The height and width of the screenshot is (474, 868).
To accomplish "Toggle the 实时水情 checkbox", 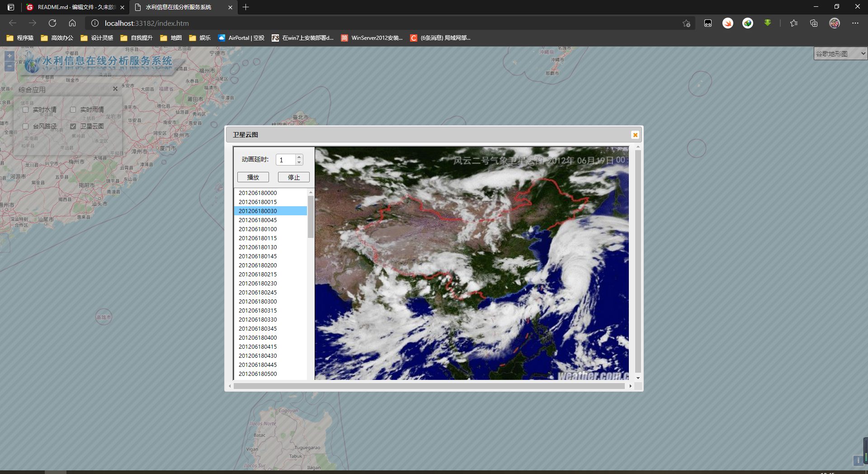I will coord(25,109).
